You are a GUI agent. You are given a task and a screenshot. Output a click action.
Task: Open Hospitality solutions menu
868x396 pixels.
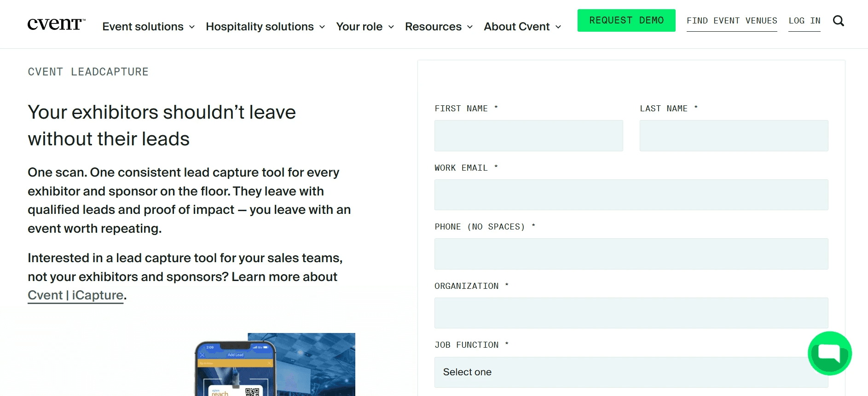(x=266, y=27)
